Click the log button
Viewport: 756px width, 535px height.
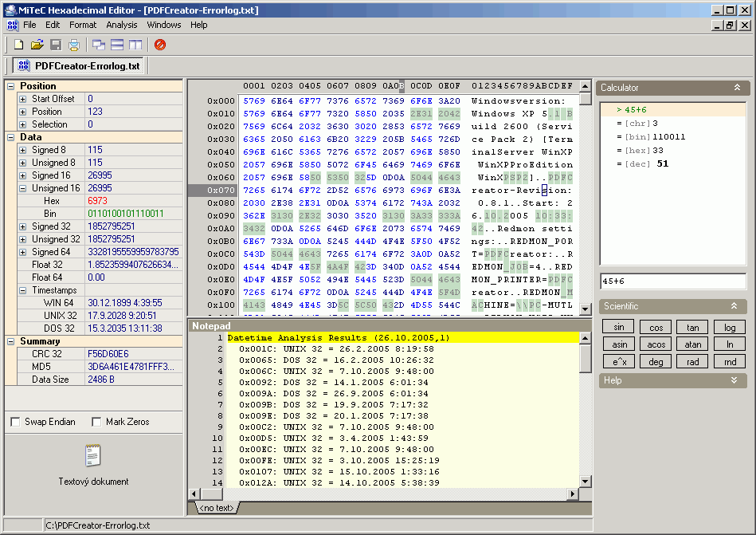(730, 327)
